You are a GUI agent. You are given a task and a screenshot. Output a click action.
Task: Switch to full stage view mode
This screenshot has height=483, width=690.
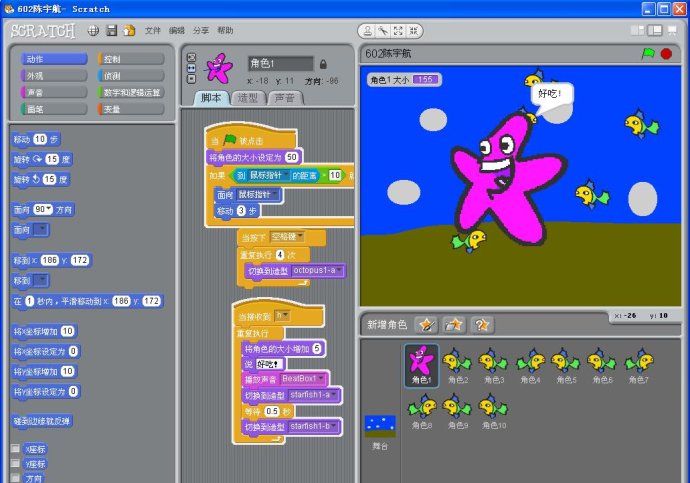tap(655, 30)
